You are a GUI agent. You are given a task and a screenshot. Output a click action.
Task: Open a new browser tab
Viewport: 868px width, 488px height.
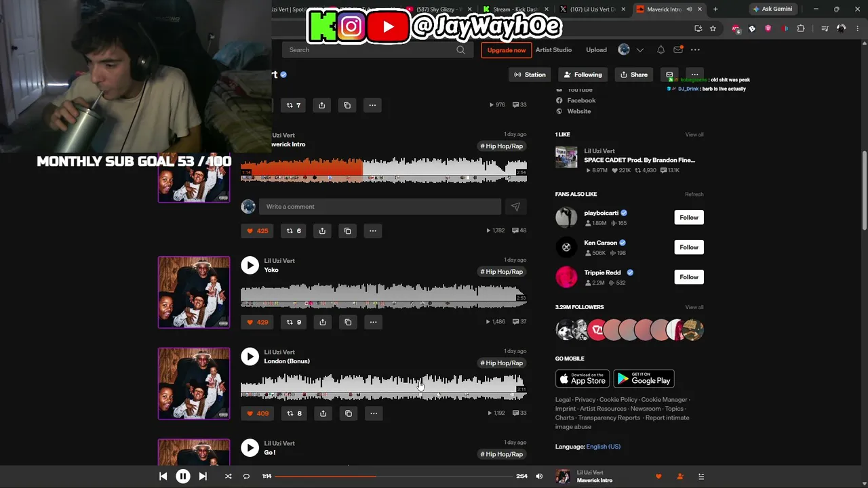[x=715, y=9]
